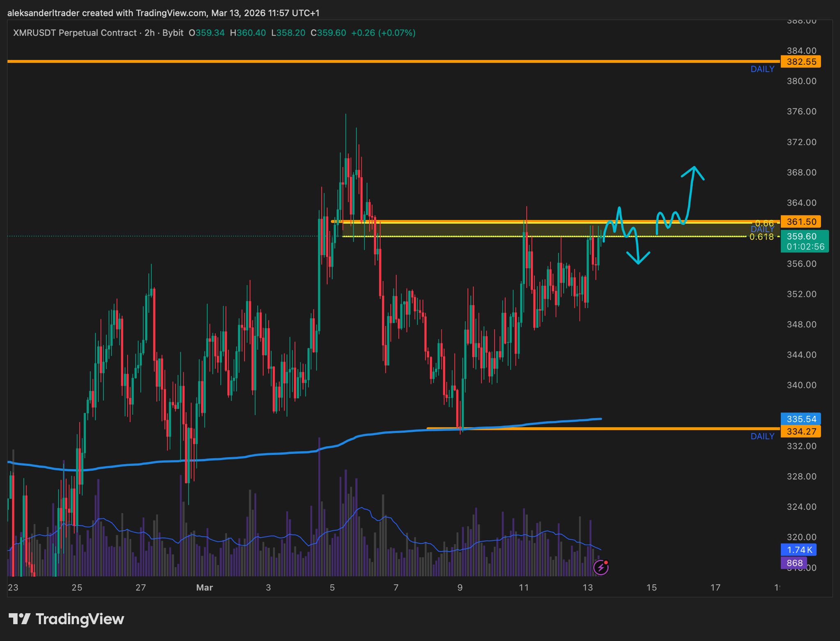Click the 368.00 level on the price scale
The image size is (840, 641).
(801, 172)
